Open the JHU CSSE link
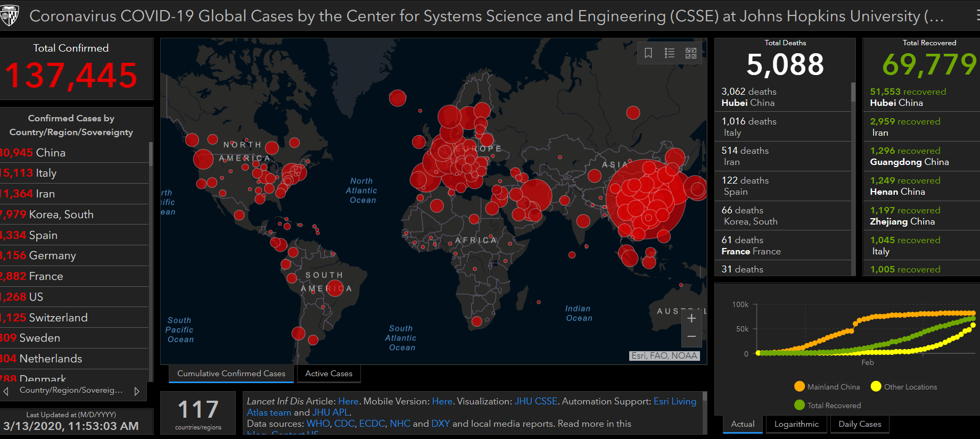 tap(536, 401)
